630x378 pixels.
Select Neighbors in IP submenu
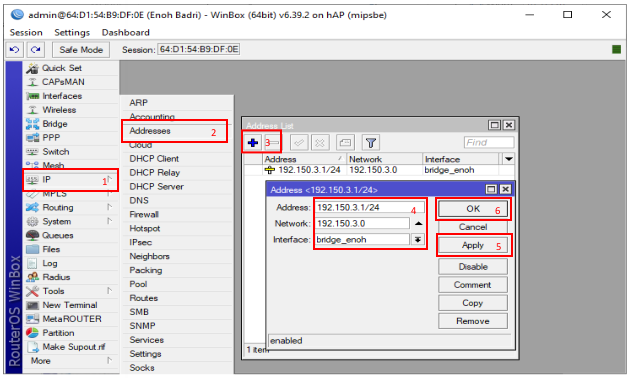coord(177,256)
